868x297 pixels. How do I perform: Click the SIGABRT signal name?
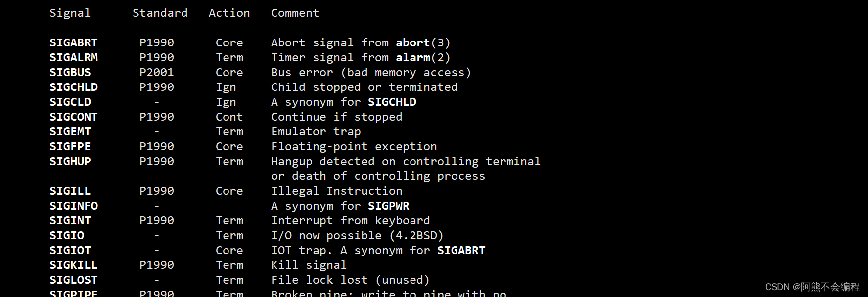pyautogui.click(x=74, y=43)
